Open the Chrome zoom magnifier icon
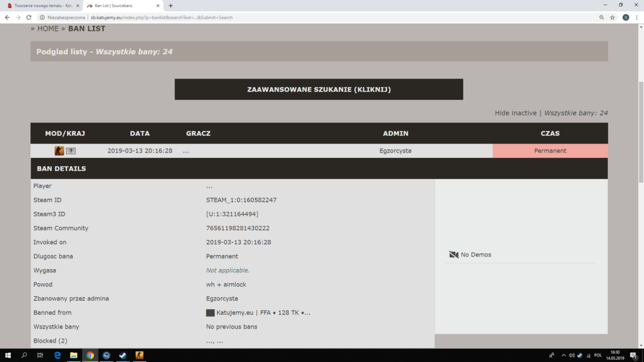 click(x=601, y=17)
